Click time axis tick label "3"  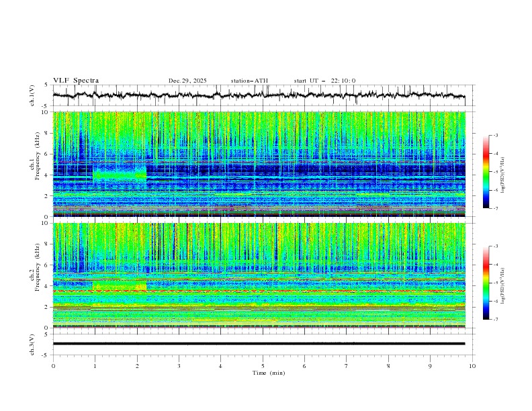point(179,366)
